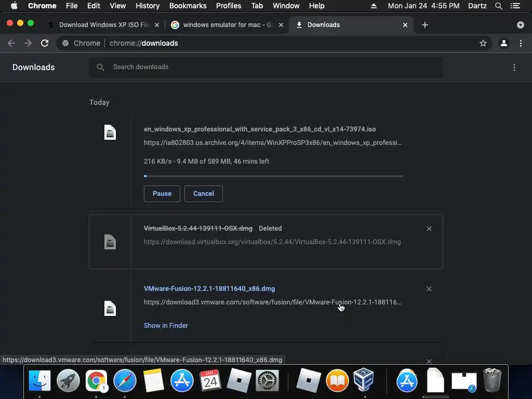The width and height of the screenshot is (532, 399).
Task: Pause the Windows XP ISO download
Action: (x=162, y=194)
